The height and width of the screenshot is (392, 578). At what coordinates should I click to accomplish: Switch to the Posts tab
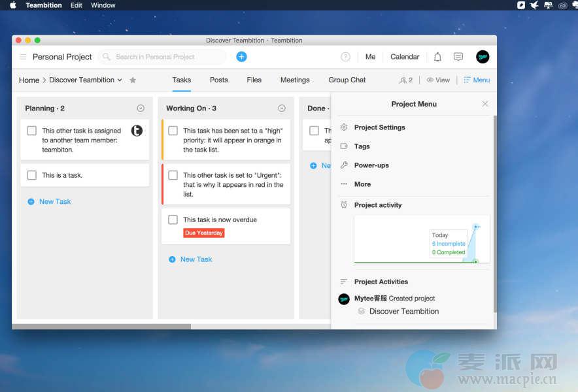click(218, 80)
